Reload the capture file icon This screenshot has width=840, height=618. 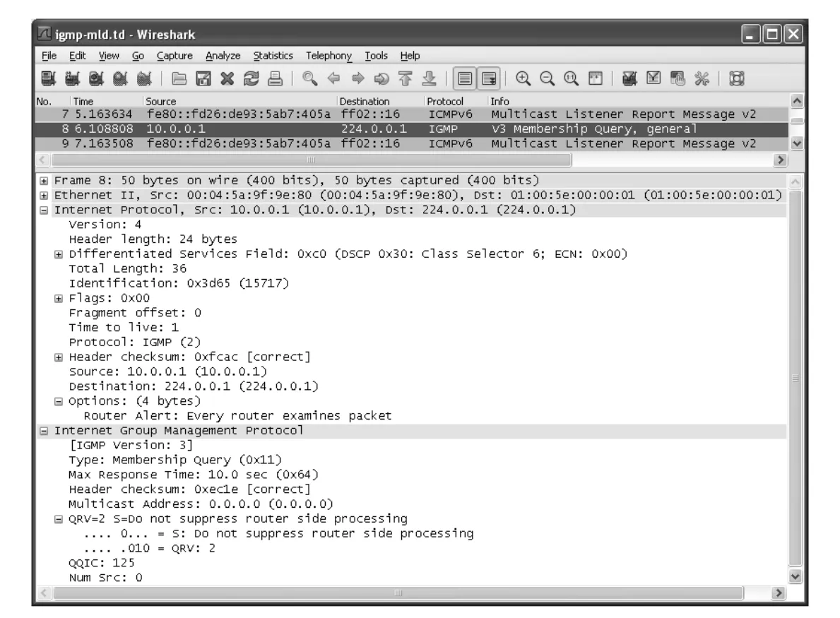[x=252, y=78]
